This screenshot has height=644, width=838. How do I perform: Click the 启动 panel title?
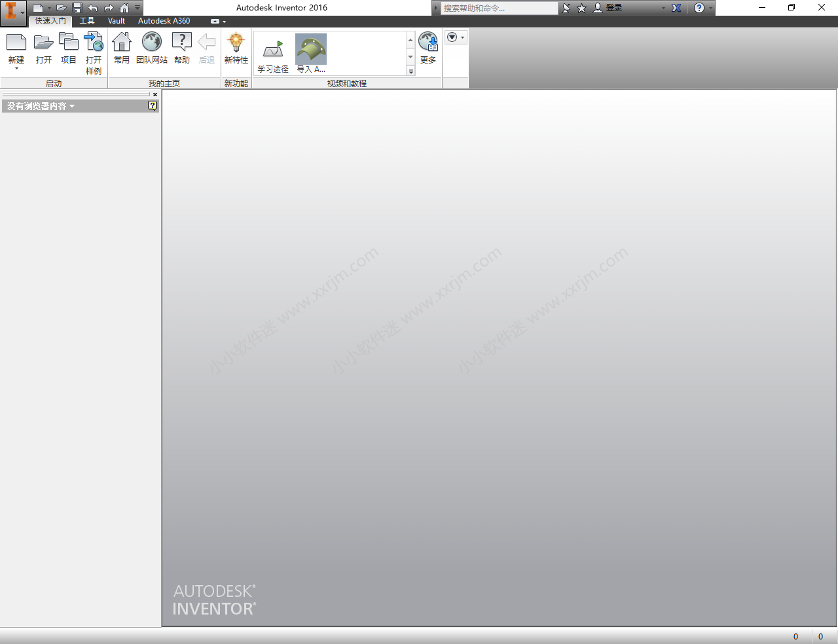[x=54, y=84]
